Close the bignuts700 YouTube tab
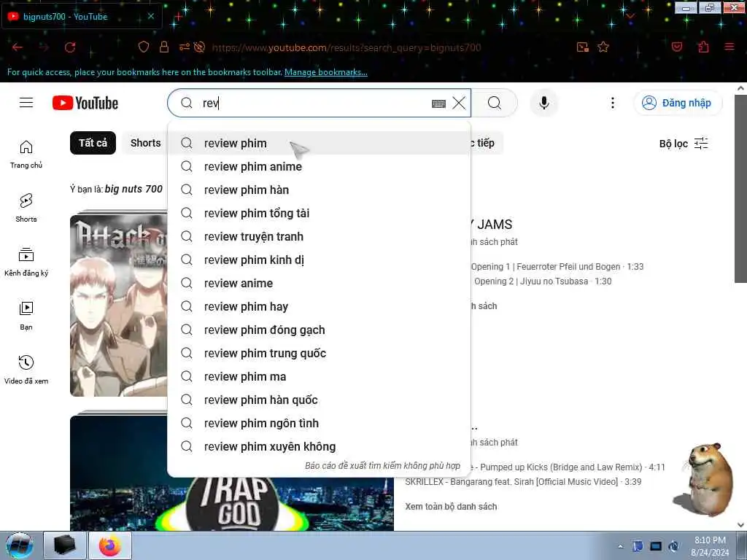 coord(150,16)
